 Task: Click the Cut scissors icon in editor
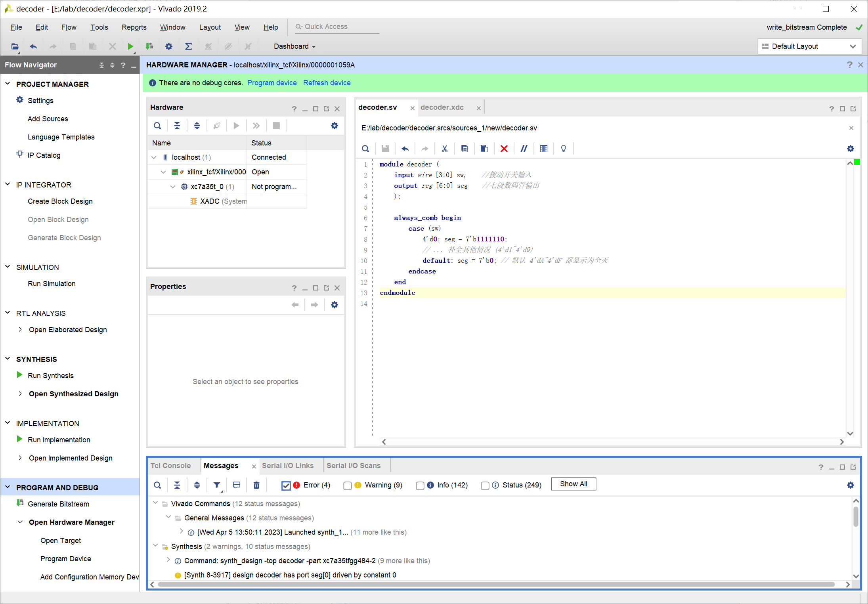pos(444,149)
